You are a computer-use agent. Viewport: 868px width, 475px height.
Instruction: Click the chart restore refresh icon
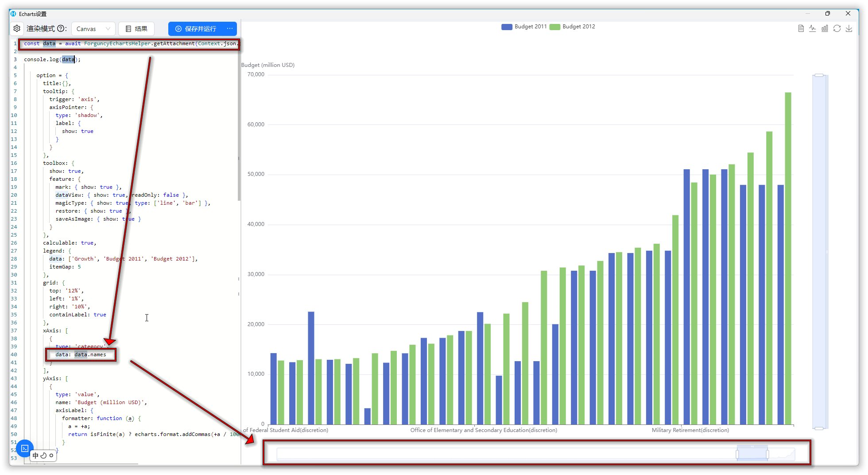[x=837, y=28]
